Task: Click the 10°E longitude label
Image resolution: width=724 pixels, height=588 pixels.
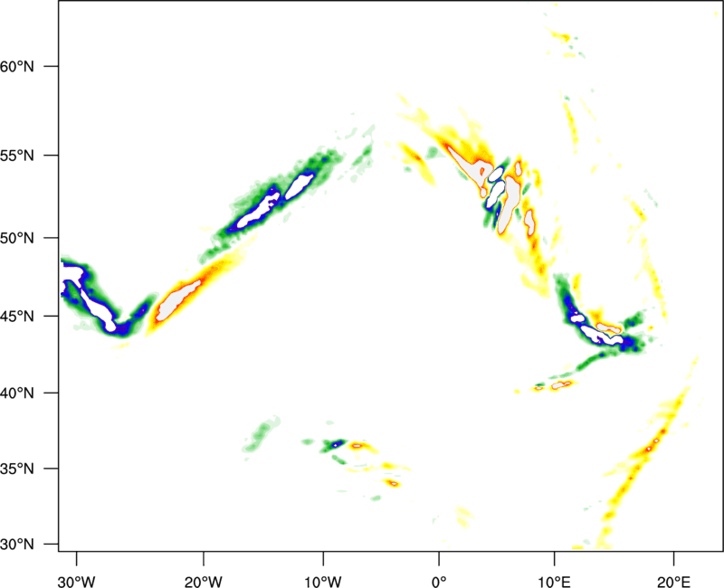Action: click(x=554, y=582)
